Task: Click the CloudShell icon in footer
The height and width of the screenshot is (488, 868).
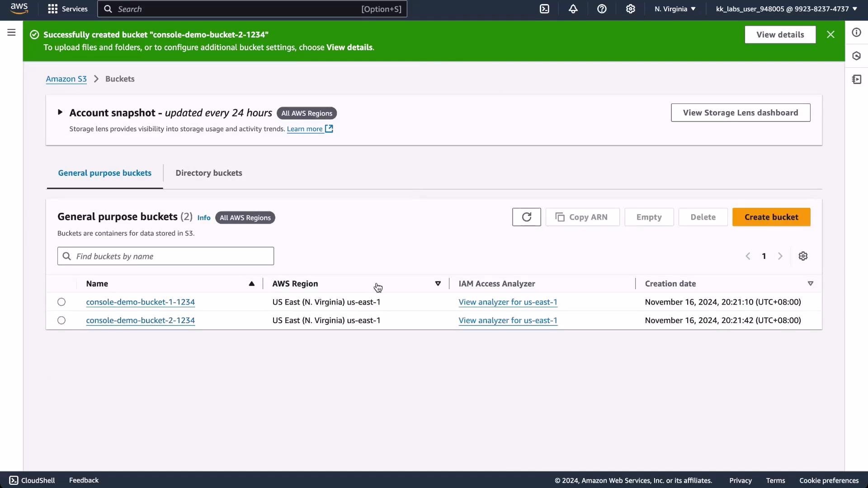Action: (14, 480)
